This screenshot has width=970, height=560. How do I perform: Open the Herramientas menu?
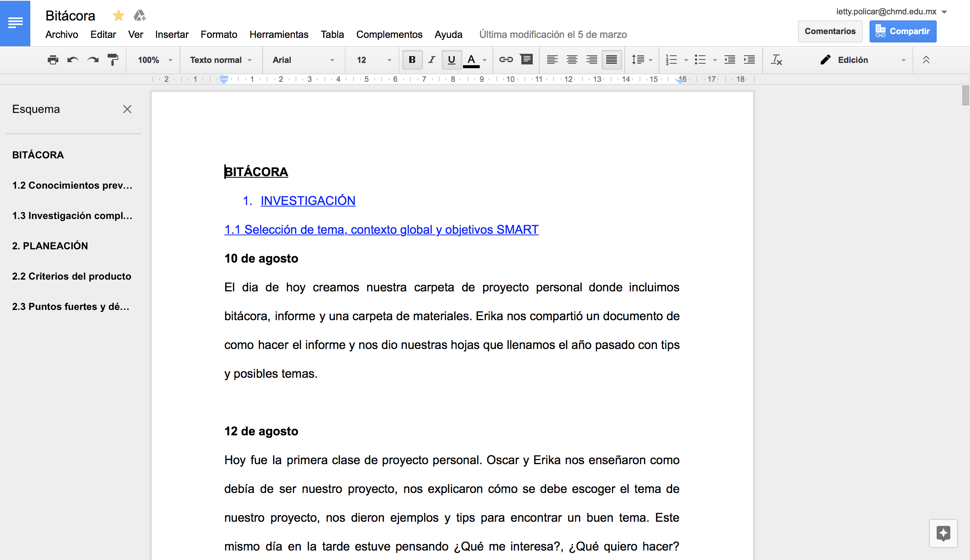click(279, 34)
